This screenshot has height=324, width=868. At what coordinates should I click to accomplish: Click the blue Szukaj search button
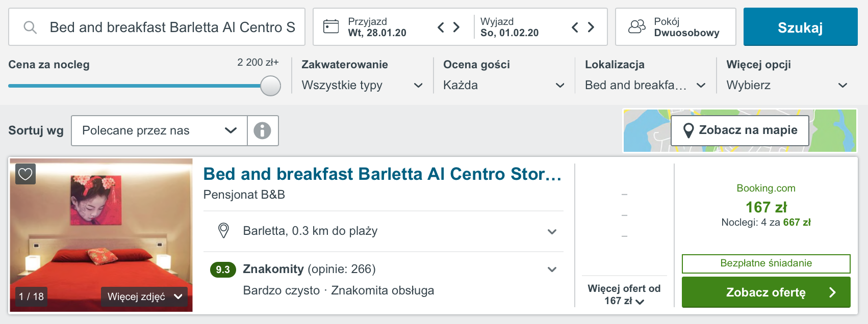(800, 27)
